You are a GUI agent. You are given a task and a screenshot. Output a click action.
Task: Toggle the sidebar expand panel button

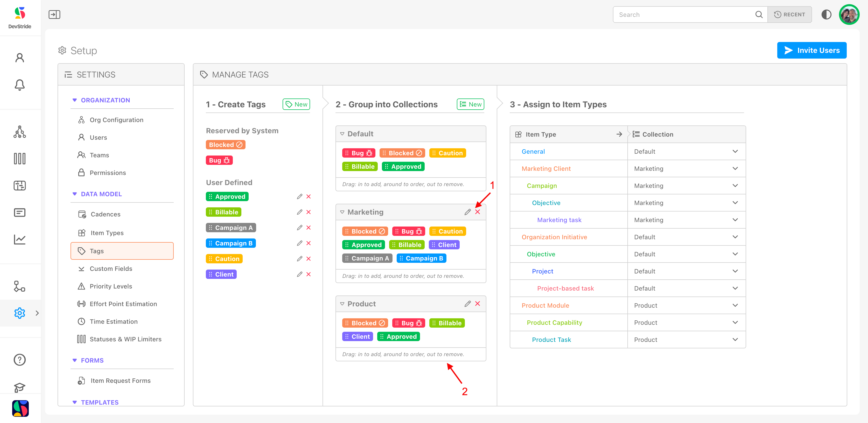click(x=54, y=15)
